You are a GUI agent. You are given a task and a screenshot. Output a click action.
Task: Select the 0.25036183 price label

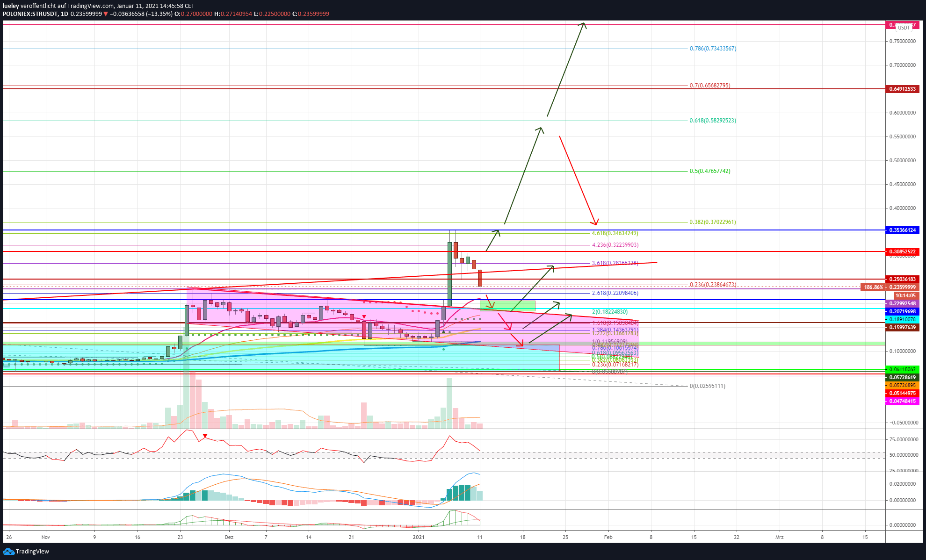[902, 279]
